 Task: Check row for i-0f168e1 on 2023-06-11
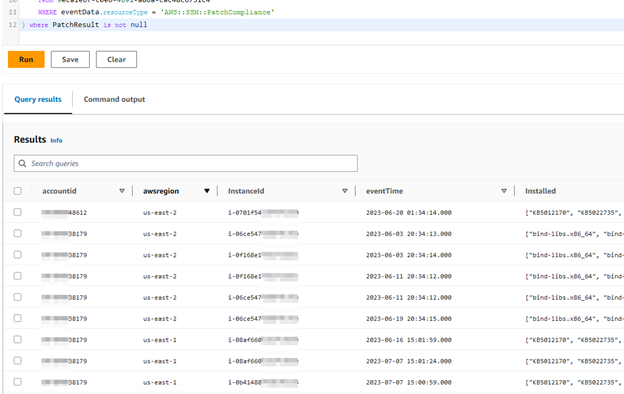[18, 276]
